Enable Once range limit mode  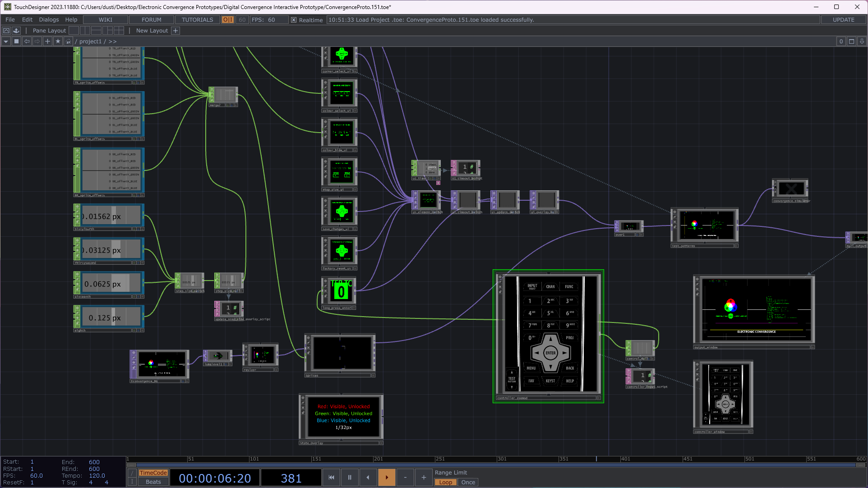pos(468,482)
